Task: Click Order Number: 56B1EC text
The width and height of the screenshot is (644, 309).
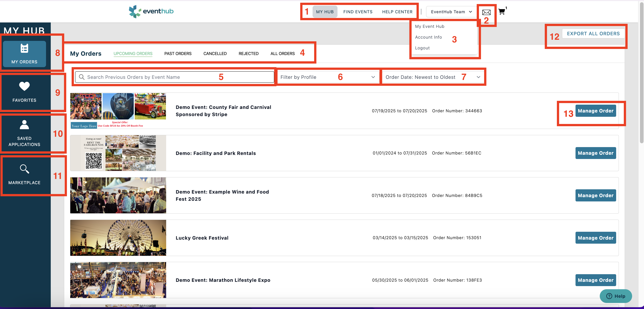Action: (x=457, y=153)
